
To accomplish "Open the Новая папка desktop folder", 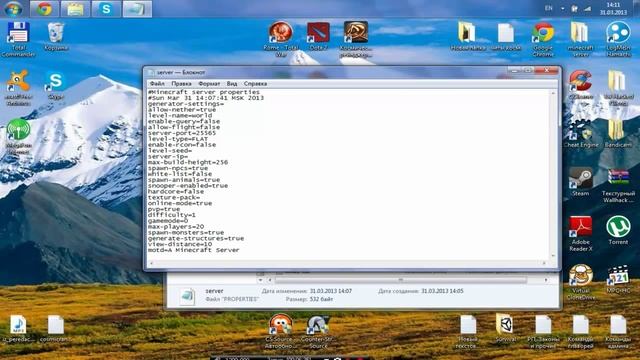I will 468,37.
